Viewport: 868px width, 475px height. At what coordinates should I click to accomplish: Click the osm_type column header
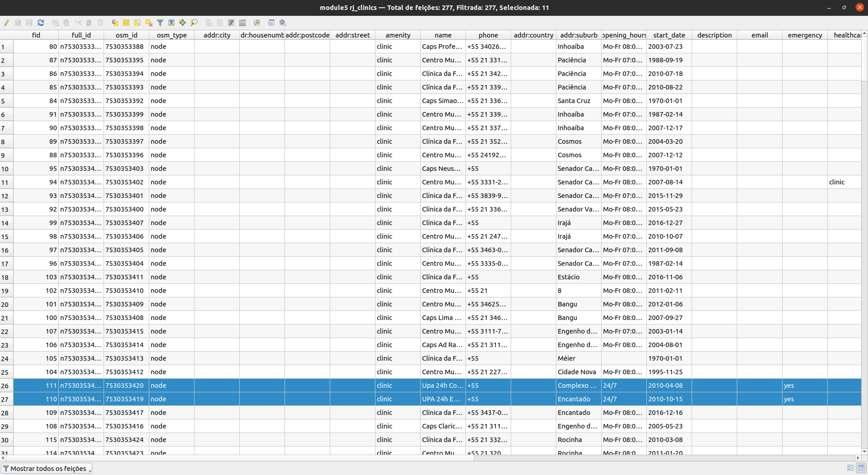pos(172,35)
